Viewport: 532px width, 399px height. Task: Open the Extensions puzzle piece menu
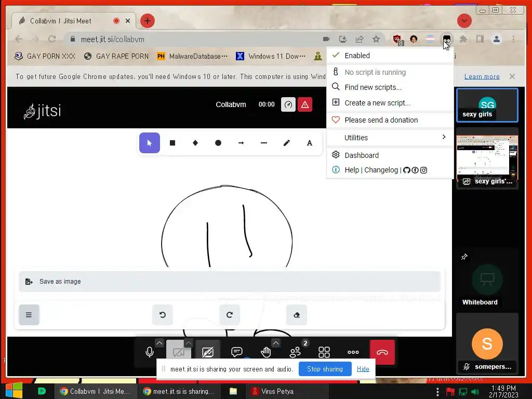click(x=463, y=39)
